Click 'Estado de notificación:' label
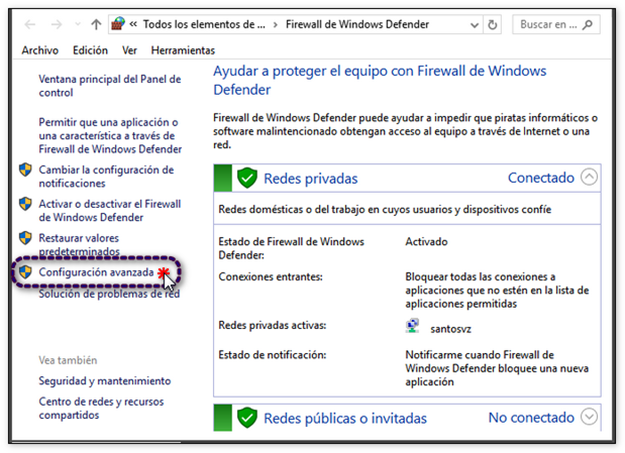The height and width of the screenshot is (453, 625). click(272, 355)
